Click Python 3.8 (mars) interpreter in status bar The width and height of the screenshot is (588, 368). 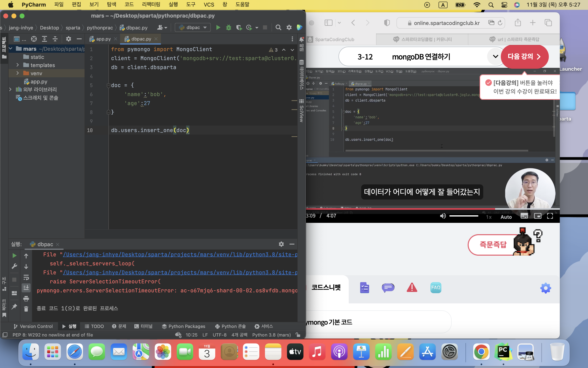(x=271, y=335)
